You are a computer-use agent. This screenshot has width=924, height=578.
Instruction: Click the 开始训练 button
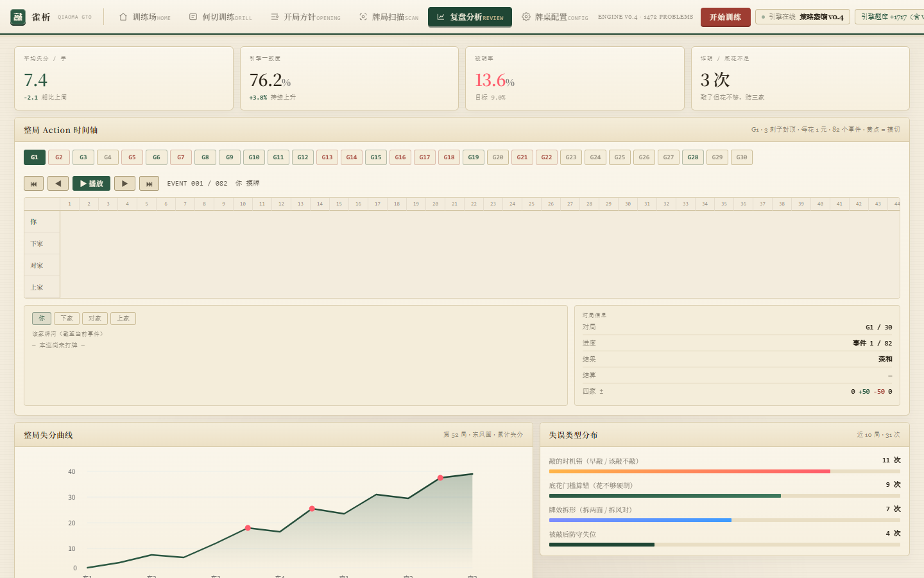[x=725, y=17]
